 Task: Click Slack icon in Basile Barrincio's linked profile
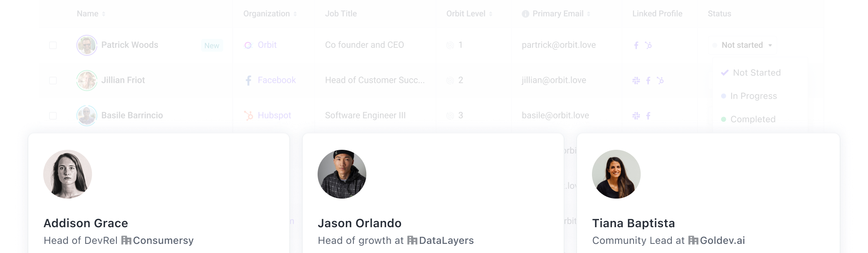coord(636,116)
